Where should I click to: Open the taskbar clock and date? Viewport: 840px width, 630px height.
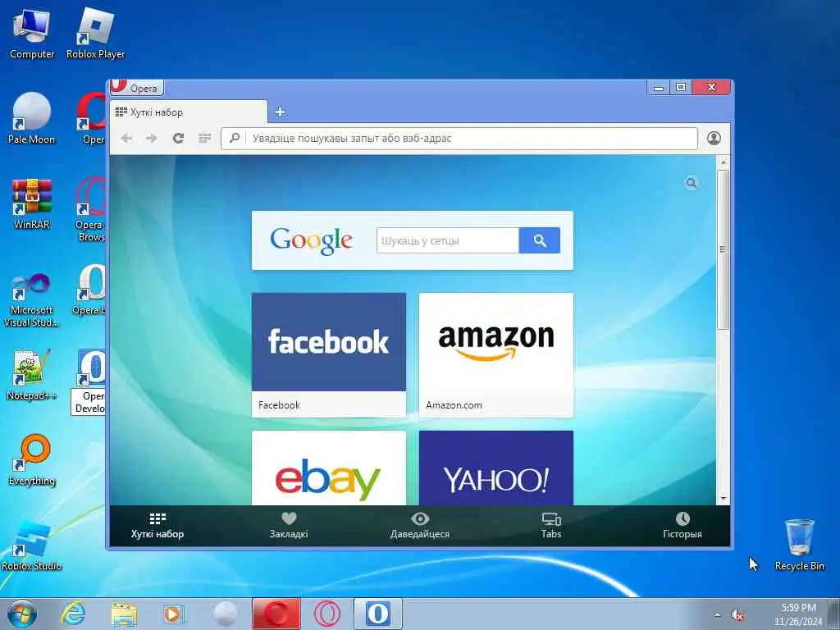click(x=798, y=614)
